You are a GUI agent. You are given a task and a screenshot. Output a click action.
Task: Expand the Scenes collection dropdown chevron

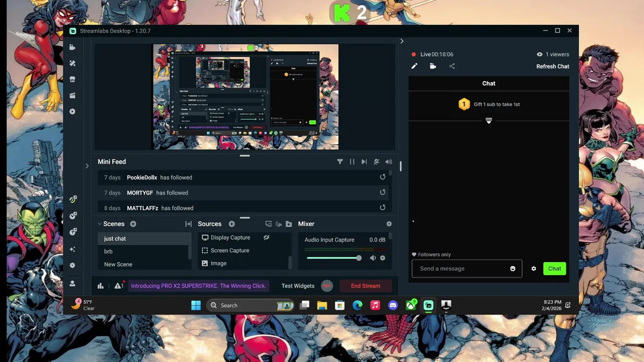[100, 224]
